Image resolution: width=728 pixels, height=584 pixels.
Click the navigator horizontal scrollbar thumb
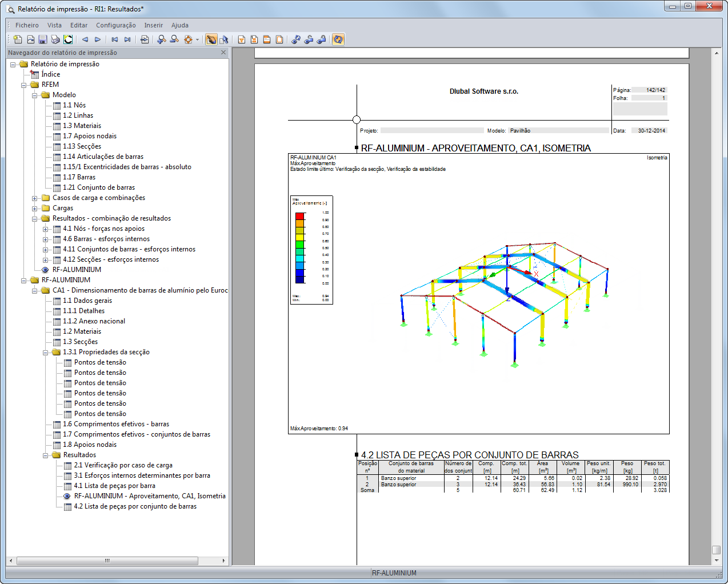[x=107, y=561]
